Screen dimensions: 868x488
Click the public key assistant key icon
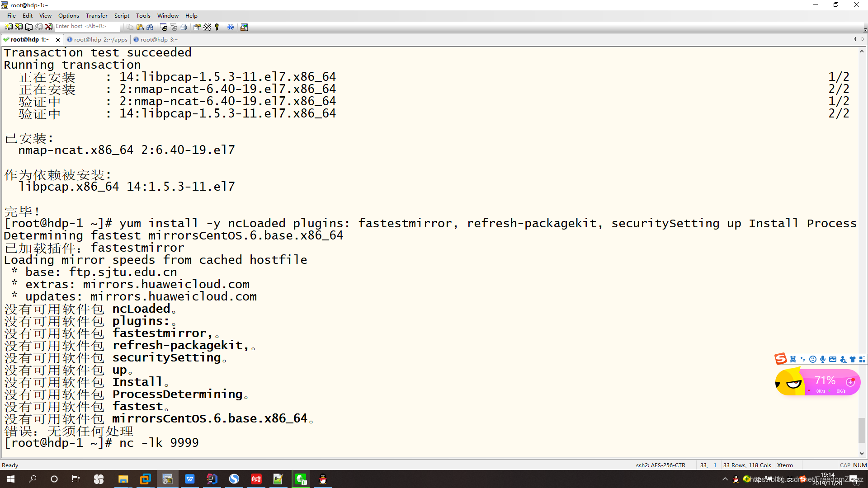click(217, 27)
